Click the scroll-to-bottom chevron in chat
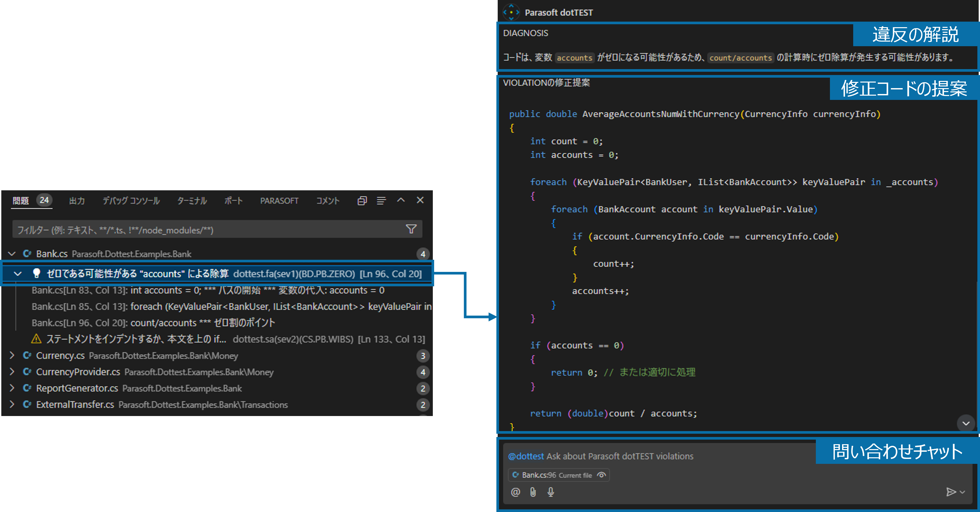The height and width of the screenshot is (512, 980). (966, 423)
